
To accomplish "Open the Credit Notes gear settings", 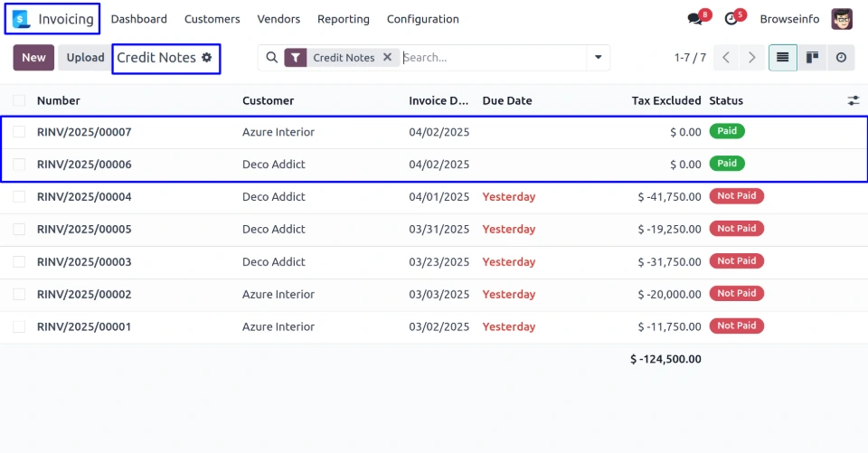I will coord(207,57).
